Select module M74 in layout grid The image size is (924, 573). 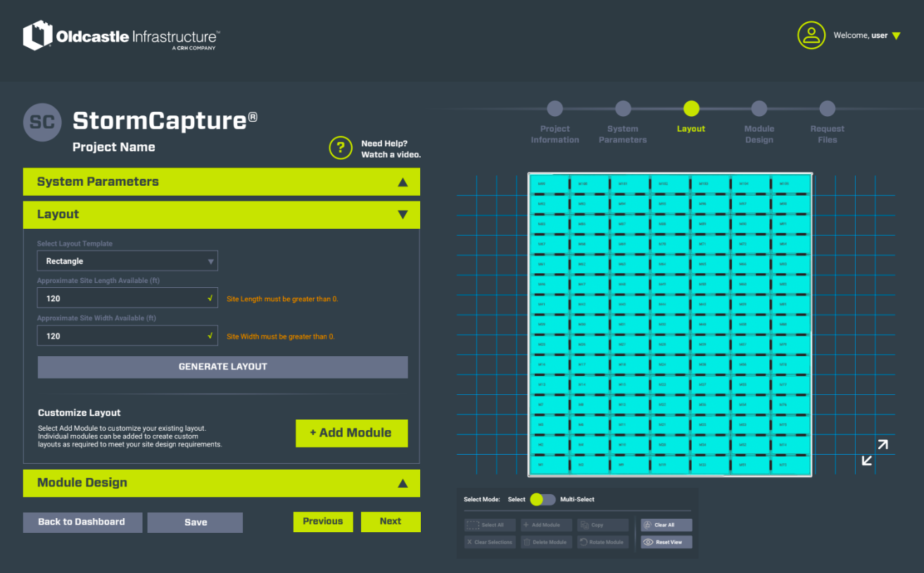[x=791, y=445]
